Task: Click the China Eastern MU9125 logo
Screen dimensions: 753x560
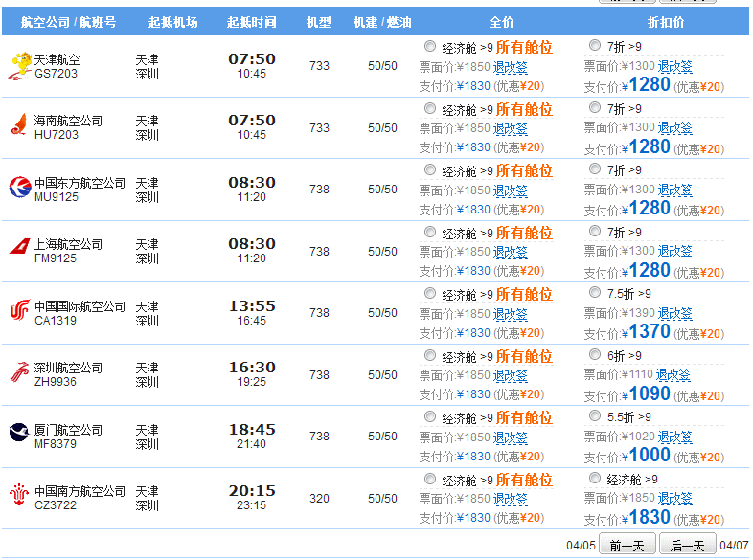Action: click(x=20, y=188)
